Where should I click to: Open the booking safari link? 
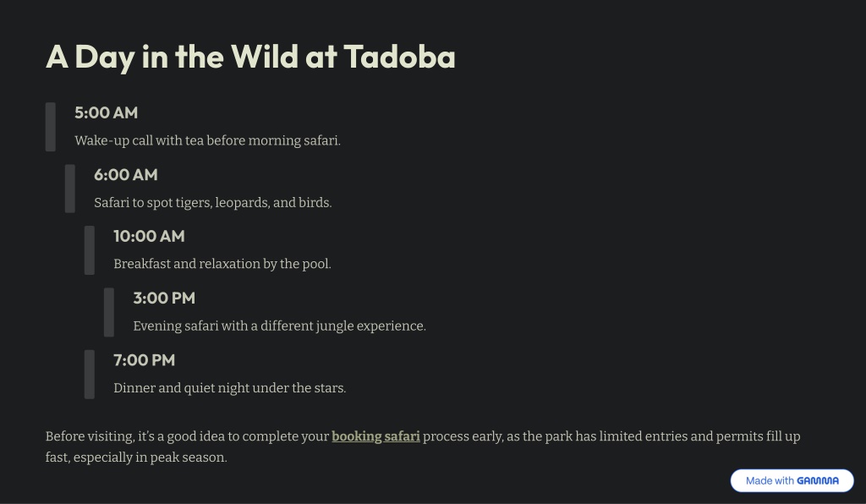pos(375,436)
